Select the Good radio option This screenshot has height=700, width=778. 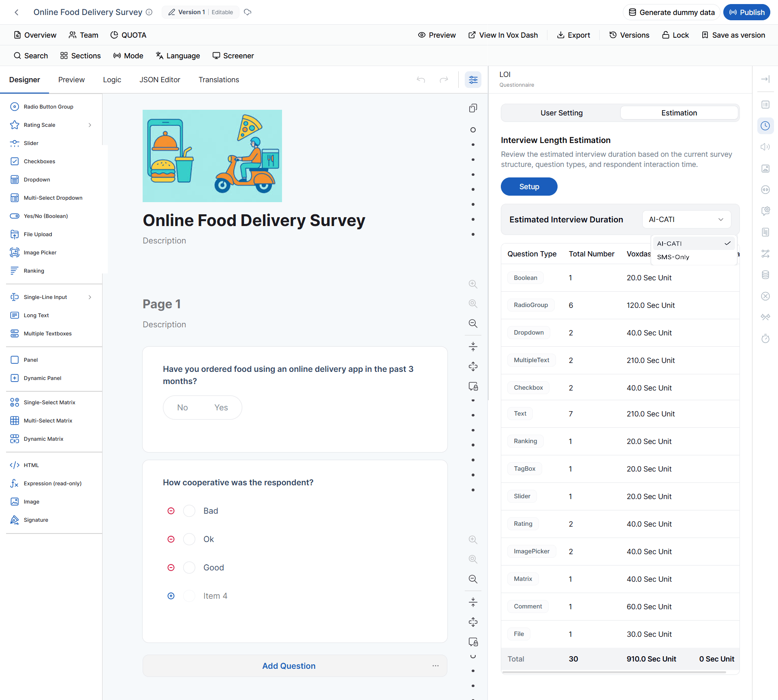189,568
